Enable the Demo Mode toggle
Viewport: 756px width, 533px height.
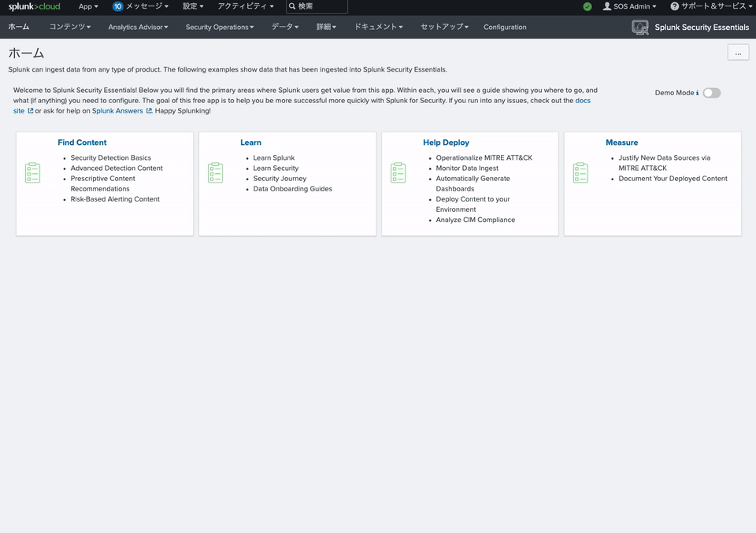(712, 92)
